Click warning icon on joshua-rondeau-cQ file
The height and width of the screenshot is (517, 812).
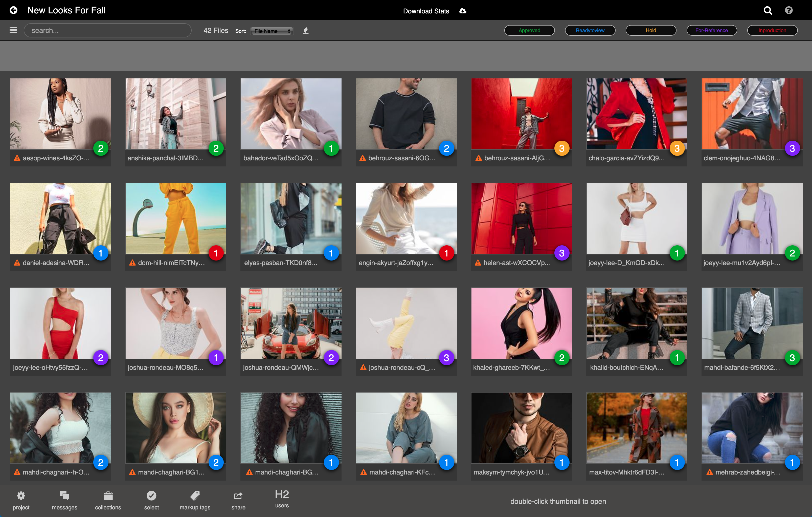(363, 367)
